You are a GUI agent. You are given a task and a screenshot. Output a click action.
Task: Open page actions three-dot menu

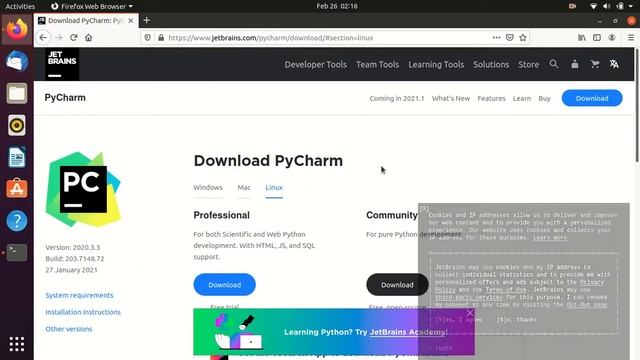point(496,38)
